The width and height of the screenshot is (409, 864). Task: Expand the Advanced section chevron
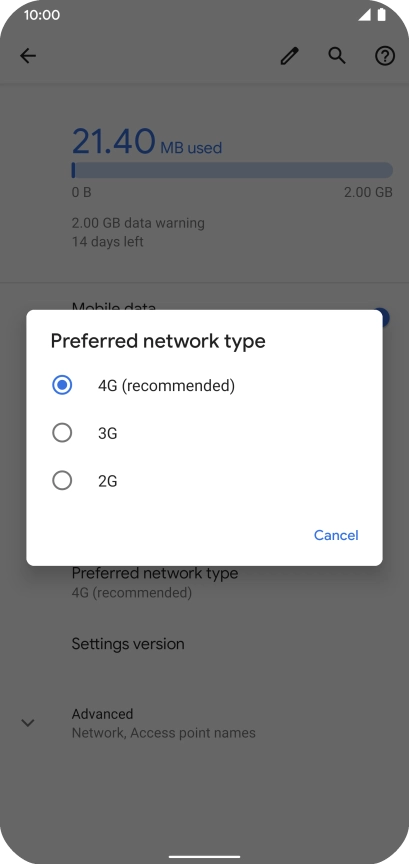click(x=28, y=723)
